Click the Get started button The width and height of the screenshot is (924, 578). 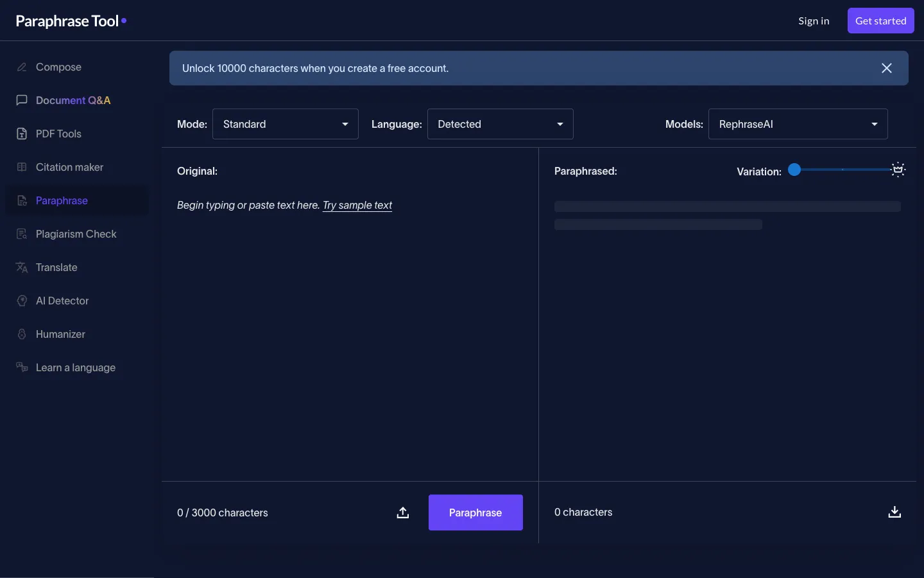(x=881, y=21)
